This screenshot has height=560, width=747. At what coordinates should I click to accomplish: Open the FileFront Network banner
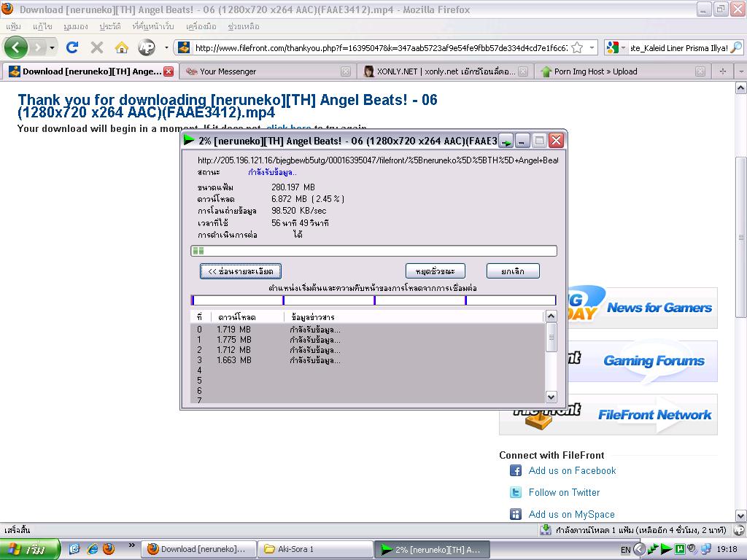click(608, 414)
